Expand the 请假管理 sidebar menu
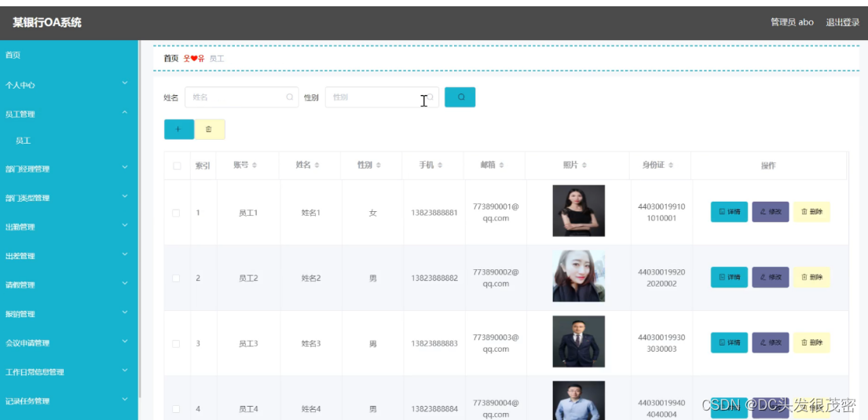Image resolution: width=868 pixels, height=420 pixels. 68,285
